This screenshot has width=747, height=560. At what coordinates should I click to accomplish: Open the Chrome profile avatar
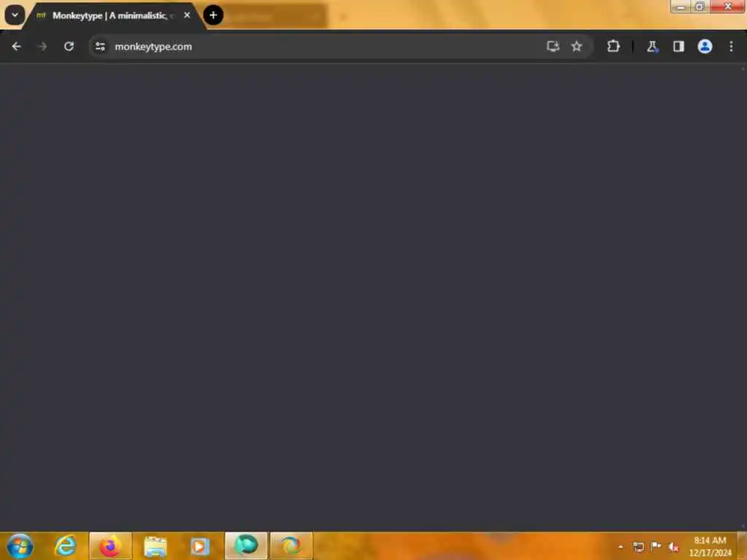tap(705, 46)
